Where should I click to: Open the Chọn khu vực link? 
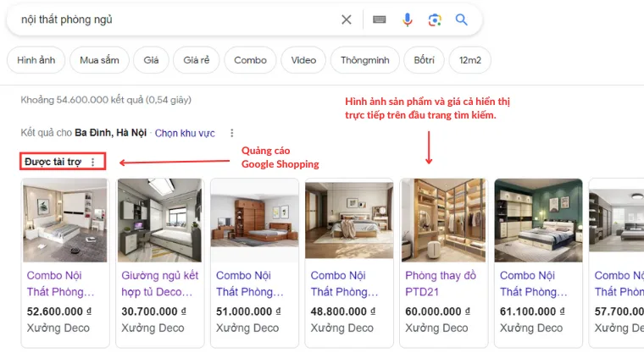pos(185,133)
